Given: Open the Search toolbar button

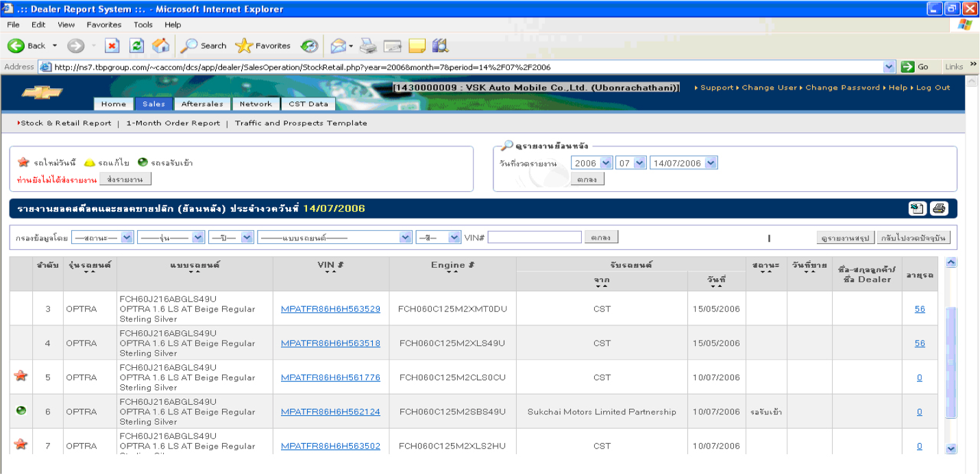Looking at the screenshot, I should pyautogui.click(x=204, y=46).
